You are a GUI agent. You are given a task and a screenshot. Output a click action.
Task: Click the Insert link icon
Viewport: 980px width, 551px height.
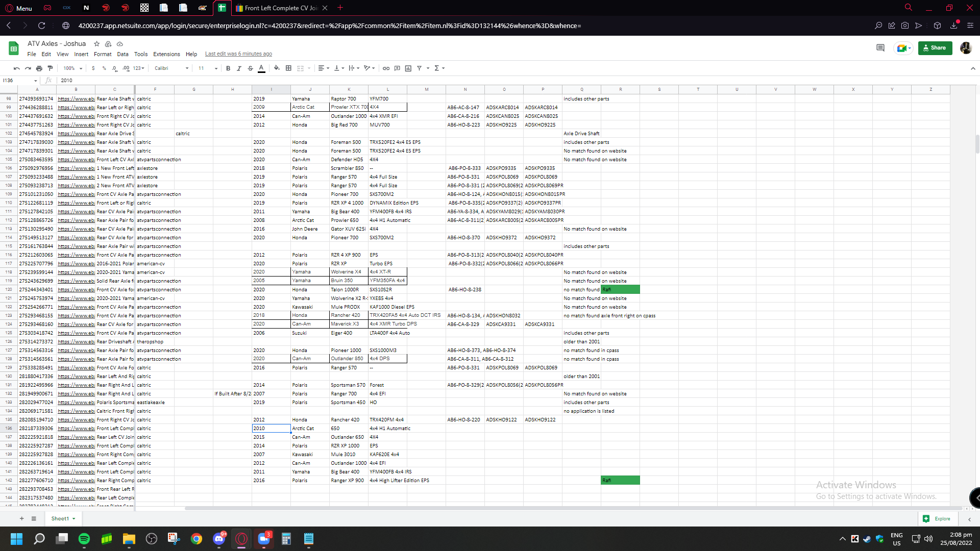386,68
